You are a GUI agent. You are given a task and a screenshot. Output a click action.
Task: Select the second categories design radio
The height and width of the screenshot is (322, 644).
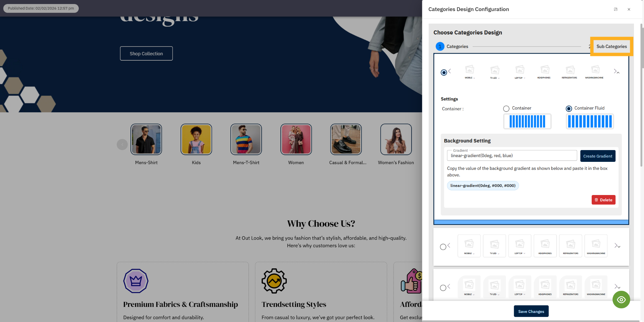click(x=443, y=247)
